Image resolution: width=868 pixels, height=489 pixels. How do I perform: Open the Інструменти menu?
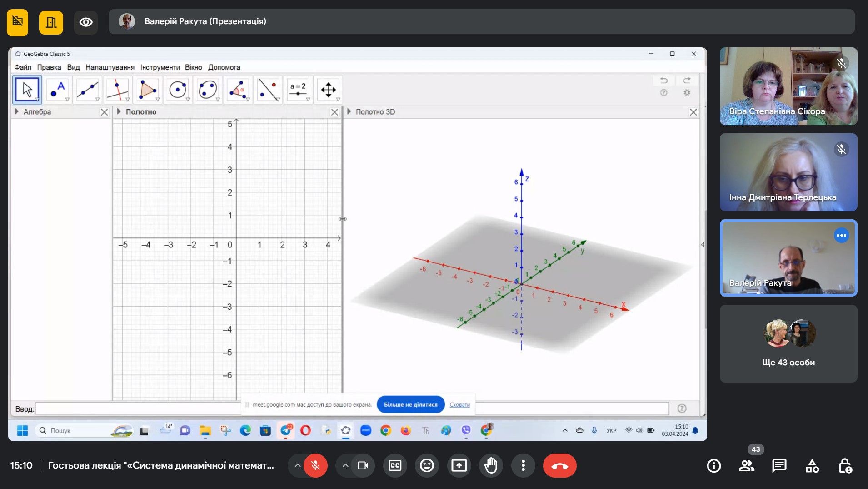click(x=160, y=67)
